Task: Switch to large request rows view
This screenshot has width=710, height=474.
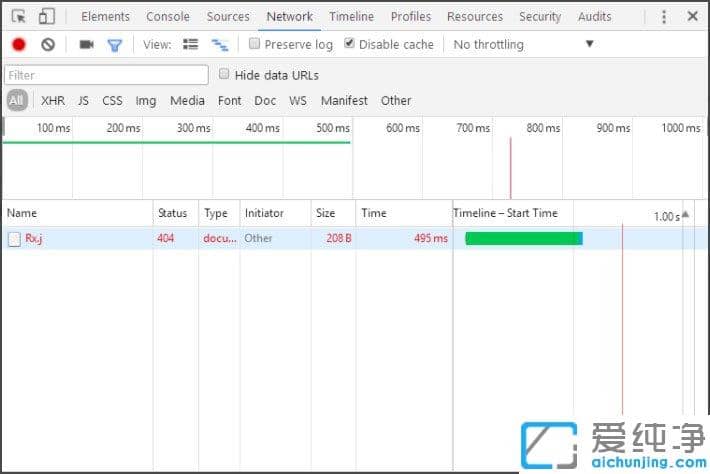Action: point(190,45)
